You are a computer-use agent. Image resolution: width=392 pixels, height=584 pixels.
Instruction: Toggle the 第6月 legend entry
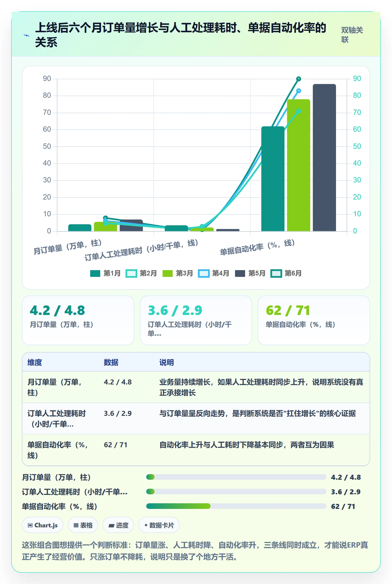click(x=286, y=273)
